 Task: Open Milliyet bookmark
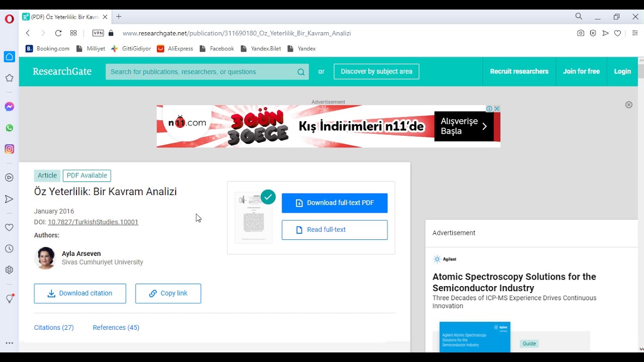(x=91, y=49)
